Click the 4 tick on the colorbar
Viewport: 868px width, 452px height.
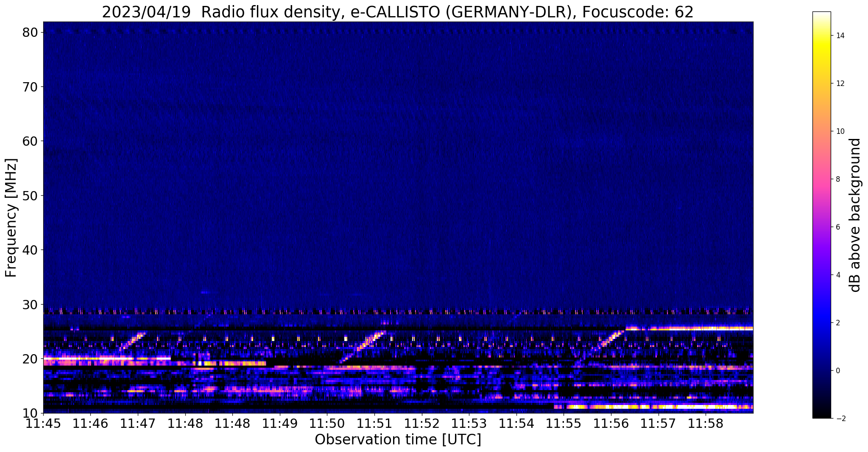[x=838, y=275]
